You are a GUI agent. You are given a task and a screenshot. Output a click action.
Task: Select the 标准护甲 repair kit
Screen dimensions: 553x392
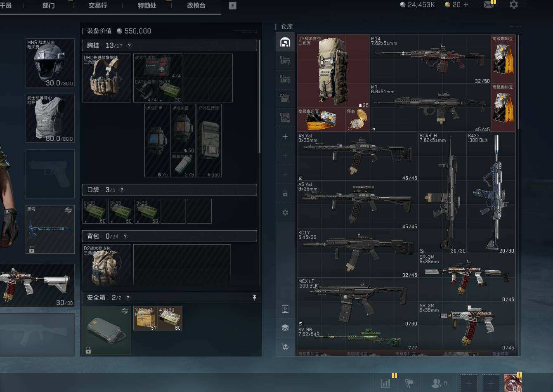pyautogui.click(x=157, y=141)
